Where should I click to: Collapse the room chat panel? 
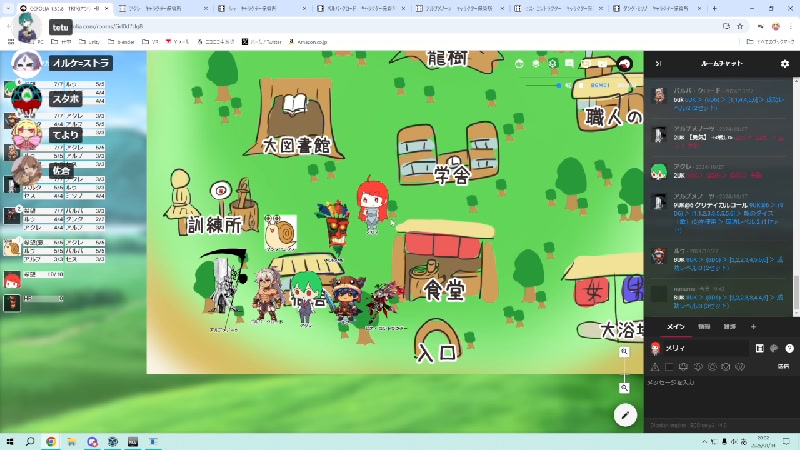(658, 63)
